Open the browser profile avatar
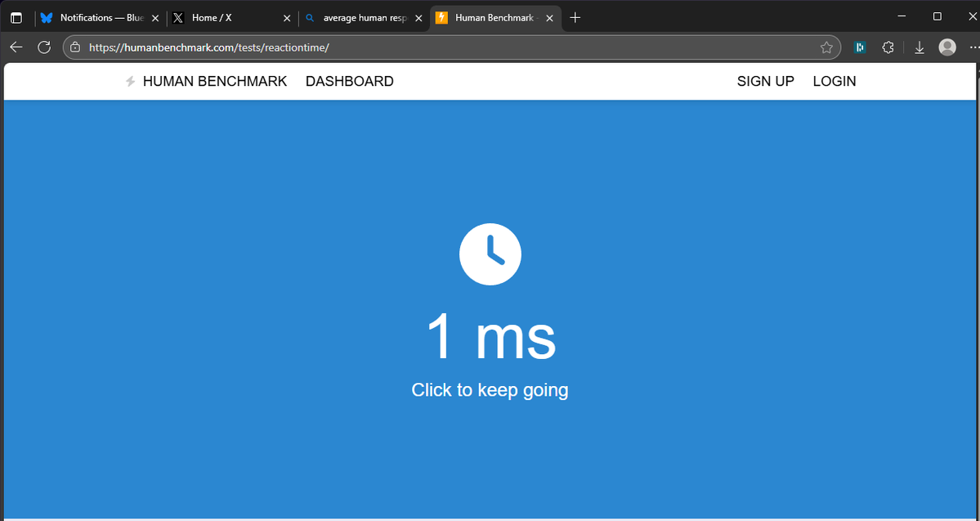The height and width of the screenshot is (521, 980). 947,47
